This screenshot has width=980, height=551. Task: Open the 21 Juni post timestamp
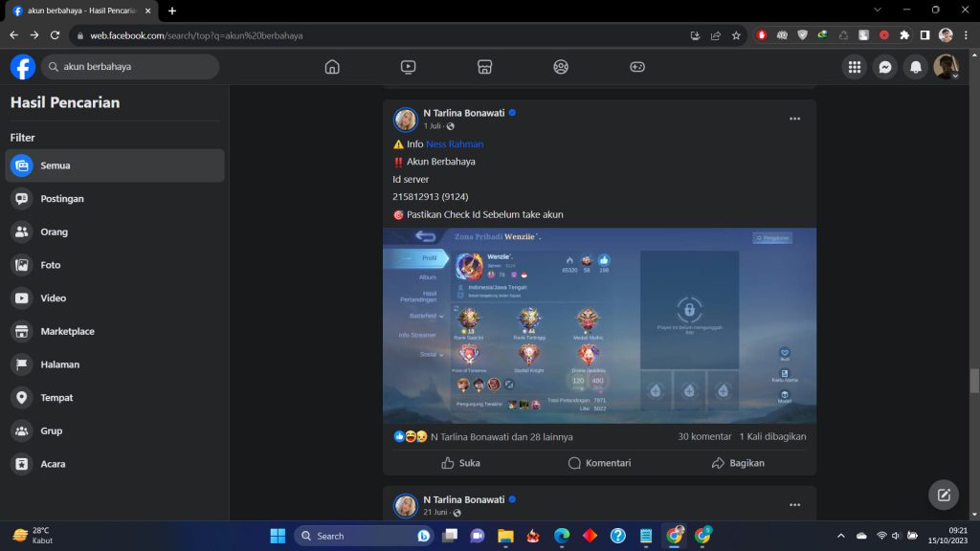coord(435,513)
